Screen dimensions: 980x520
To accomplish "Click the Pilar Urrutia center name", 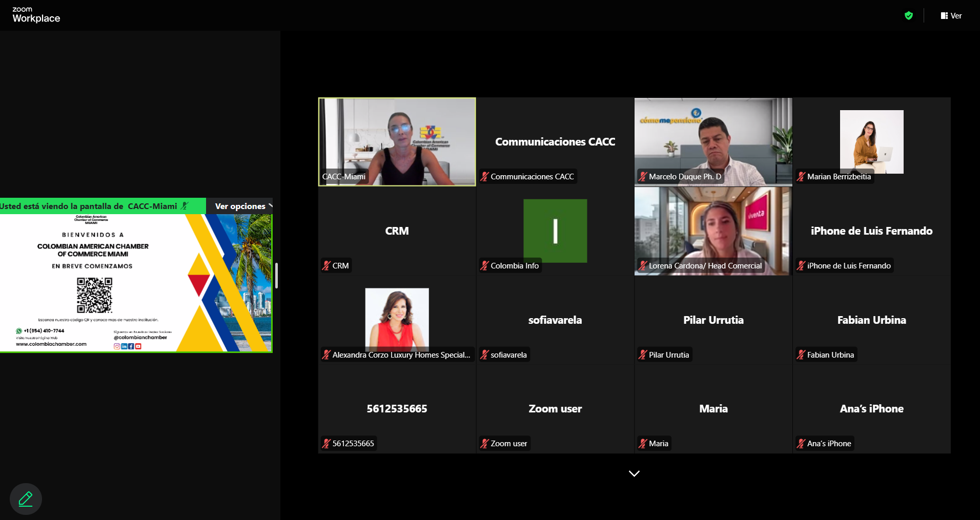I will 713,320.
